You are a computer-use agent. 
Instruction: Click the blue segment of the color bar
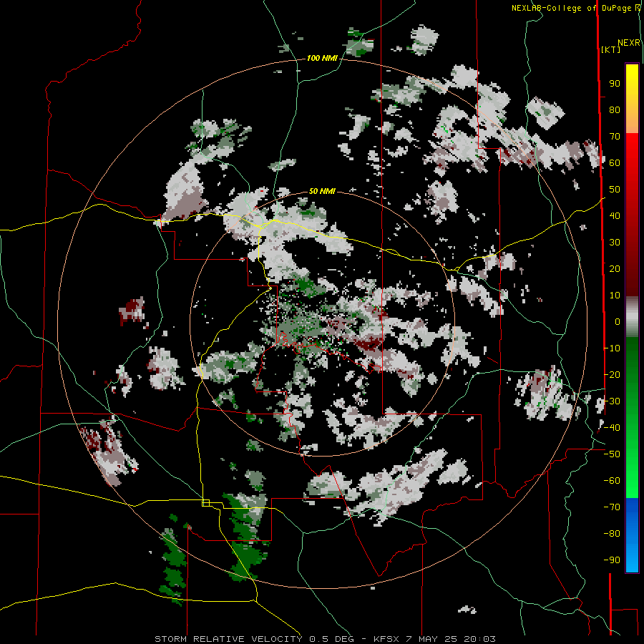pos(632,535)
